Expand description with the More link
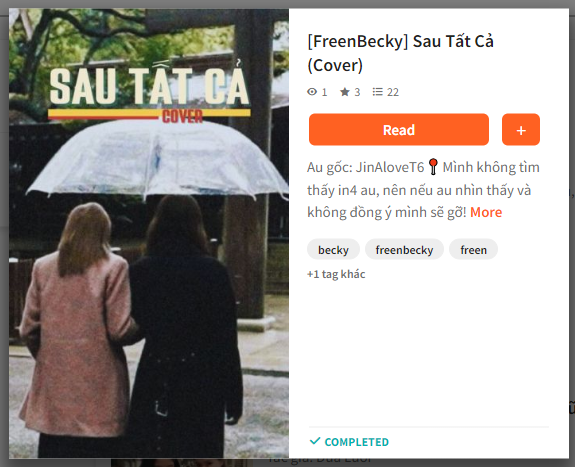Screen dimensions: 575x467 486,212
